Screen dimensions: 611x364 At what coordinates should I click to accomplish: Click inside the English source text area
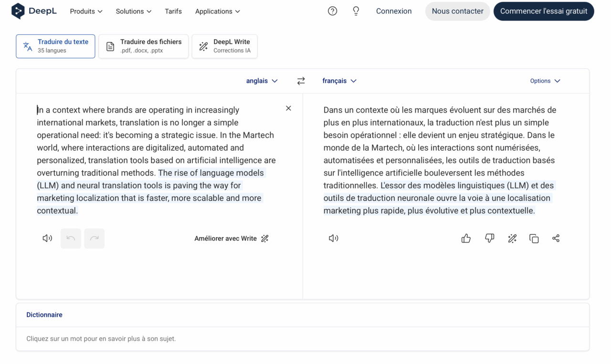tap(157, 160)
